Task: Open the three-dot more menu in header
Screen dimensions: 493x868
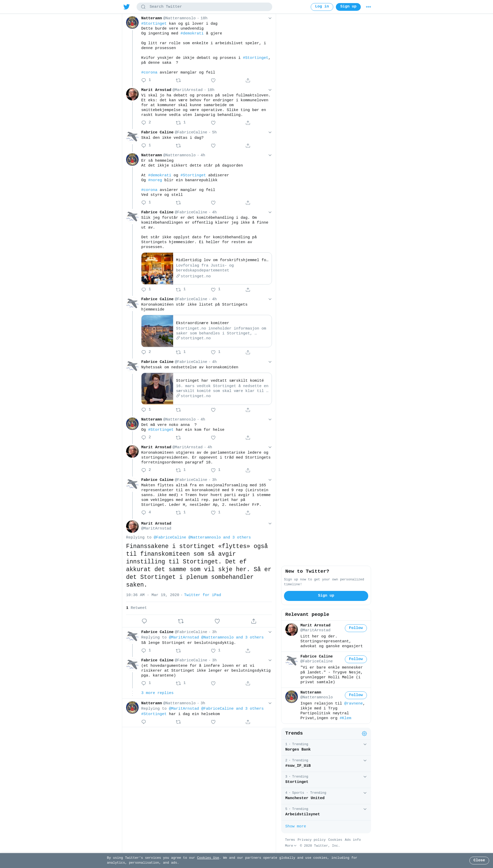Action: pos(368,7)
